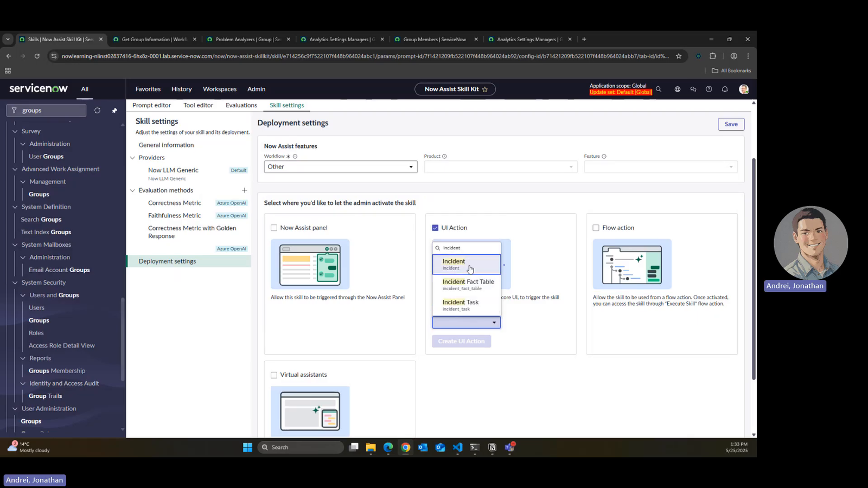Pin the navigator with the pin icon
868x488 pixels.
pyautogui.click(x=114, y=111)
